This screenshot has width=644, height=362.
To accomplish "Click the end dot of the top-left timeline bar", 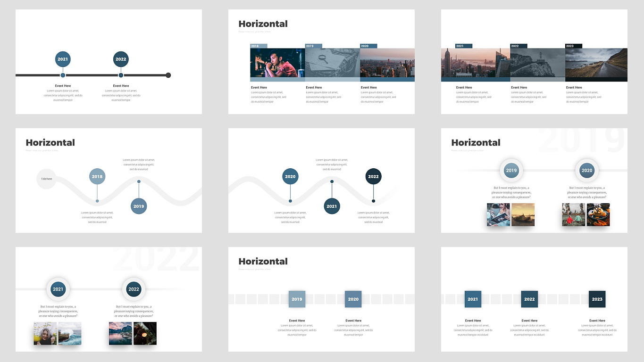I will click(x=168, y=74).
